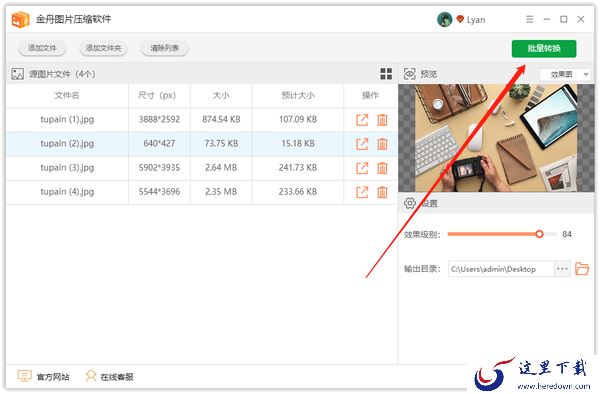The width and height of the screenshot is (600, 394).
Task: Click the 15.18 KB estimated size cell
Action: tap(298, 143)
